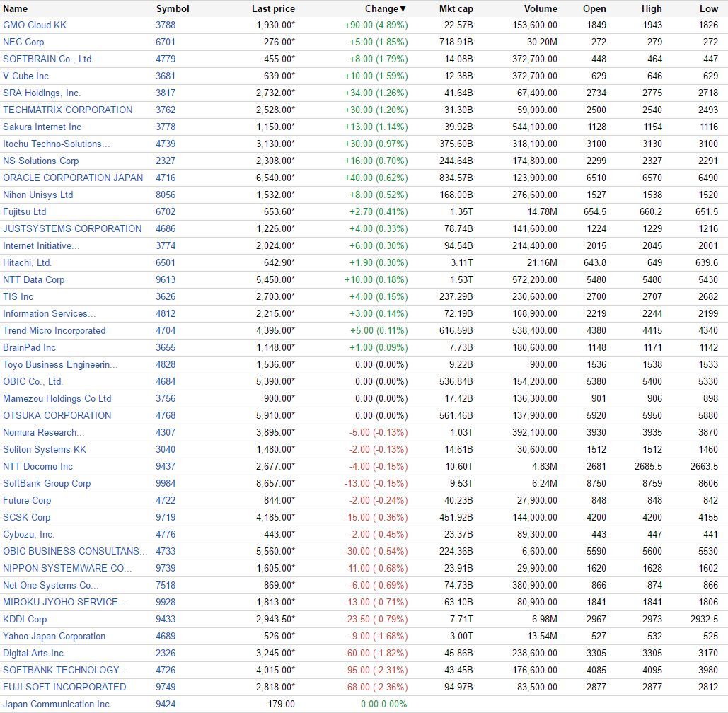Open Mamezou Holdings Co Ltd link
Image resolution: width=728 pixels, height=713 pixels.
57,399
